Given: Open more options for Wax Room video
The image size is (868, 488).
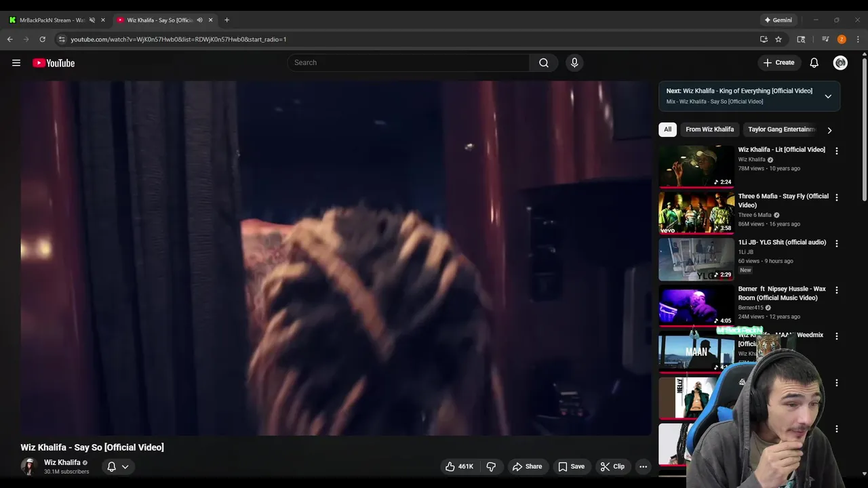Looking at the screenshot, I should click(x=836, y=290).
